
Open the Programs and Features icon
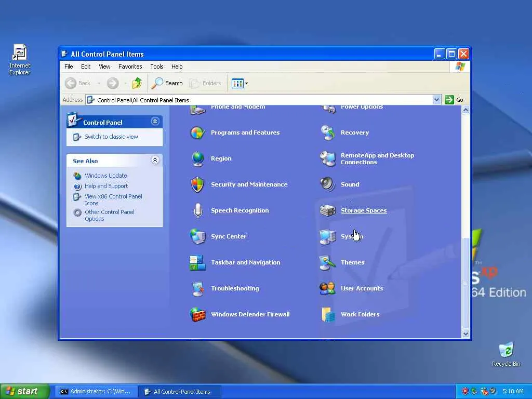tap(197, 132)
